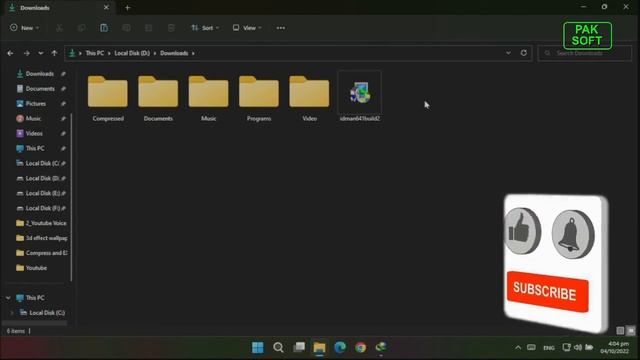Select the Video folder
This screenshot has height=360, width=640.
(x=309, y=98)
